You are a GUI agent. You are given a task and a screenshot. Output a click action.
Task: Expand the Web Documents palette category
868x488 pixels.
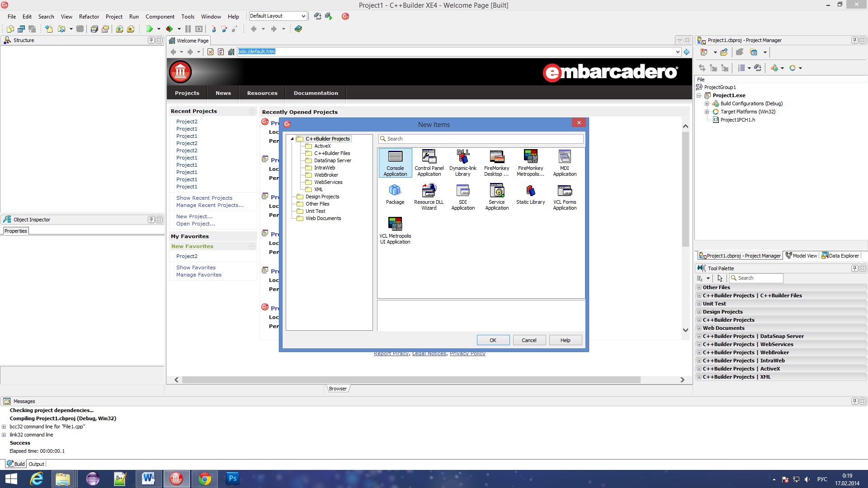pos(699,328)
